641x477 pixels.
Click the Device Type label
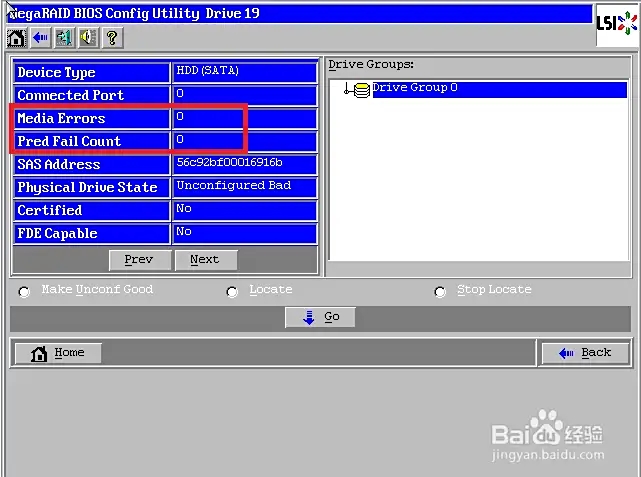coord(56,72)
